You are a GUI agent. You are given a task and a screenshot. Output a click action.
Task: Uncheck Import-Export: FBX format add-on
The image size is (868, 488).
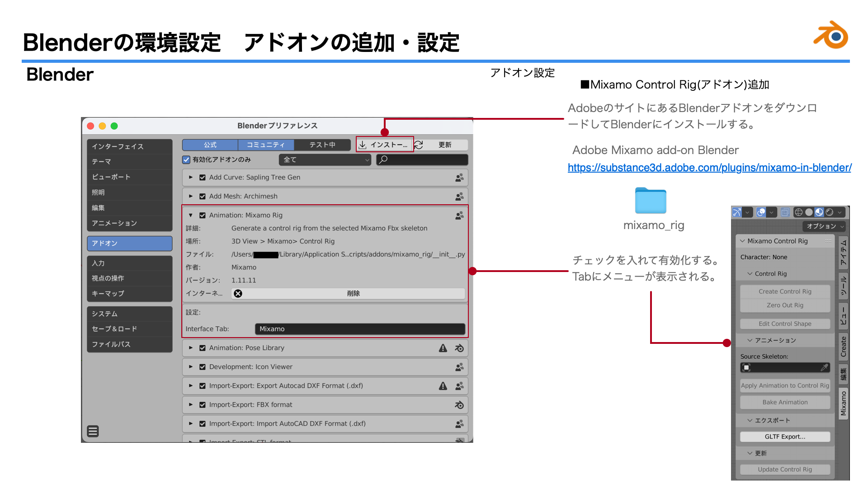(x=203, y=405)
